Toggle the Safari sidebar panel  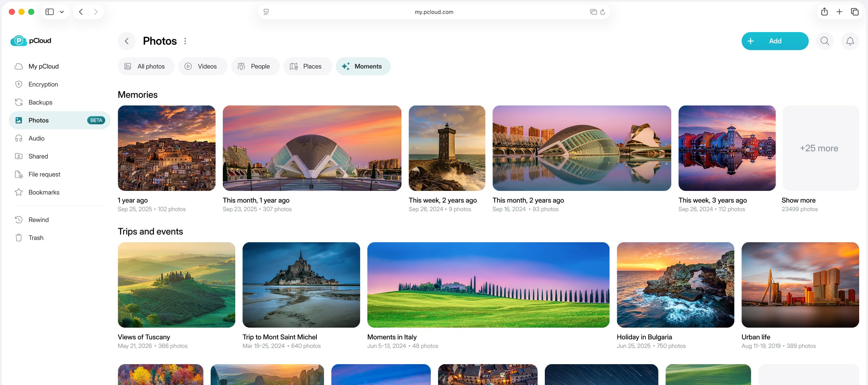point(50,12)
